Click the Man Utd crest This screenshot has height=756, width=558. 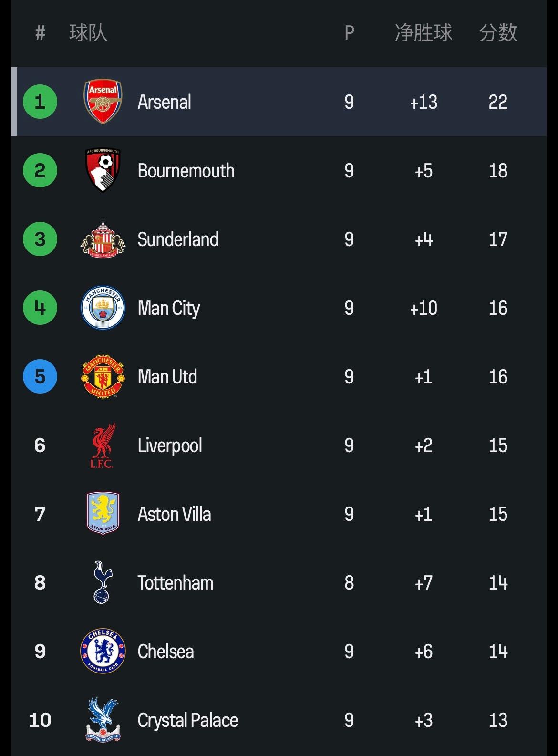[103, 376]
